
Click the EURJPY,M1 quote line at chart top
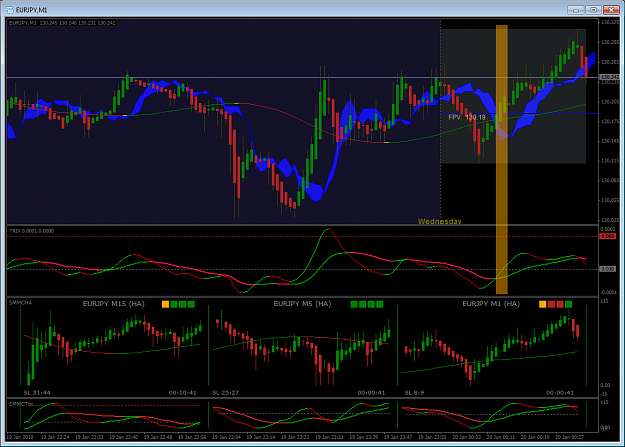pos(62,23)
